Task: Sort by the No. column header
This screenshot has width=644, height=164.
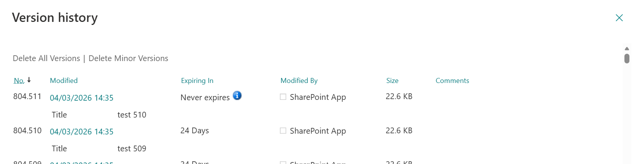Action: [19, 81]
